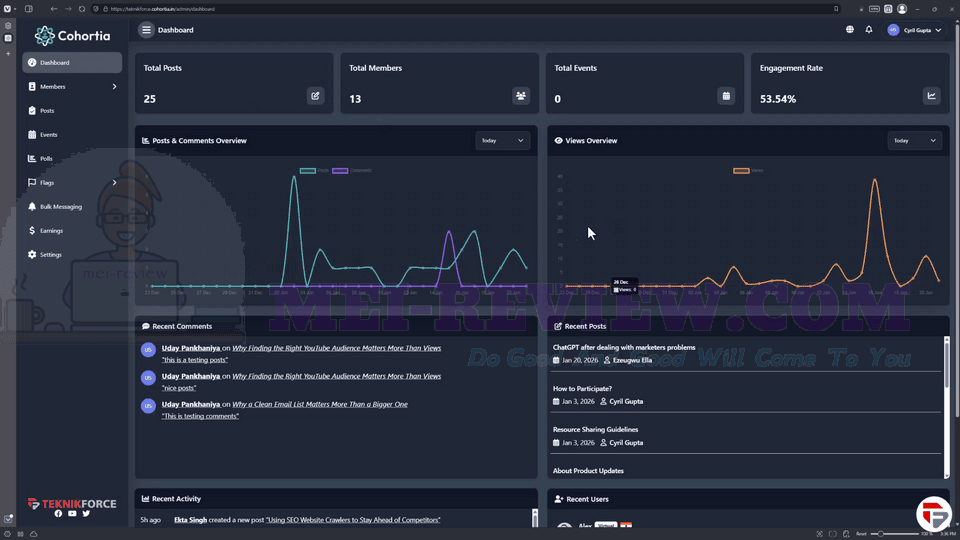Viewport: 960px width, 540px height.
Task: Open the browser profile avatar
Action: [x=902, y=9]
